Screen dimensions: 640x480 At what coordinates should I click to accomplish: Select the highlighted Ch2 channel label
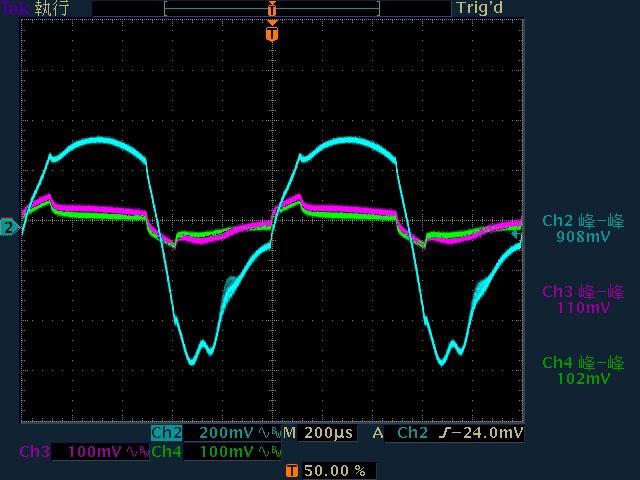[x=166, y=433]
